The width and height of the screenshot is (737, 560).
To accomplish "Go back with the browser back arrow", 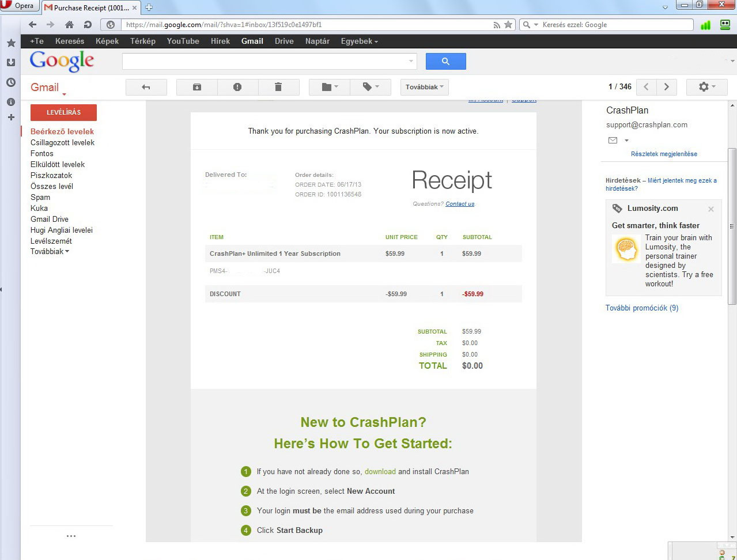I will pos(32,25).
